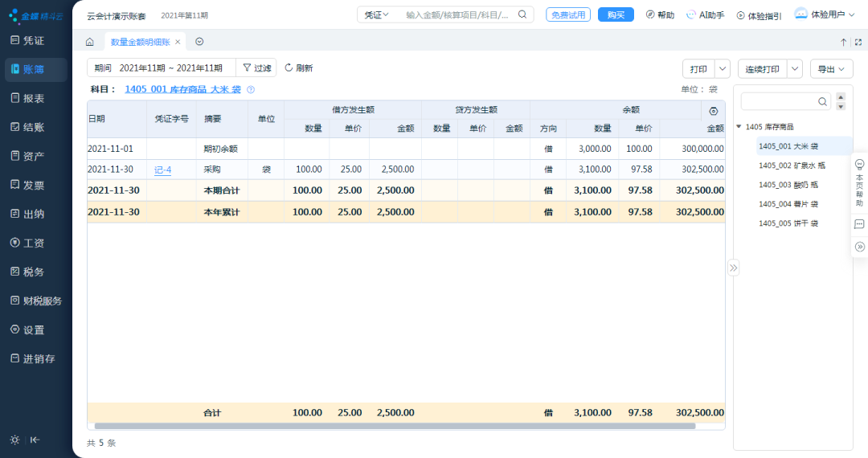Collapse the 1405 库存商品 tree node
The width and height of the screenshot is (868, 458).
coord(739,127)
